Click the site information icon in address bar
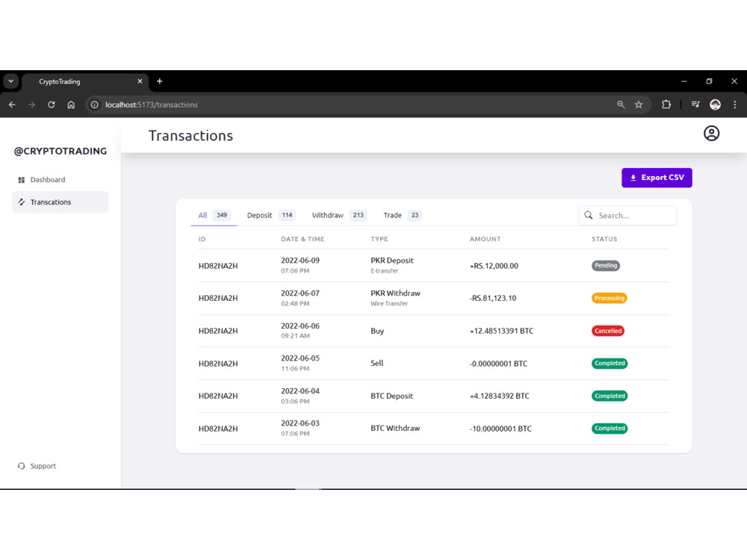 coord(95,105)
